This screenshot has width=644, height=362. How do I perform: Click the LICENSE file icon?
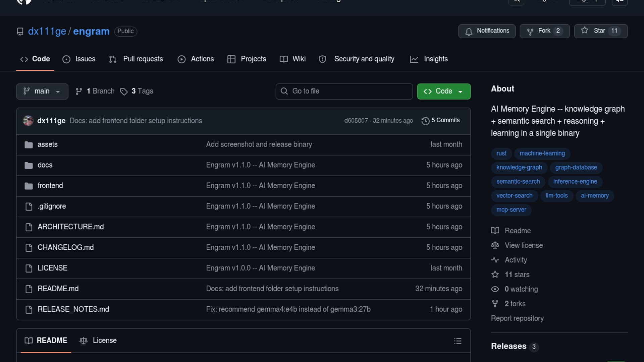coord(29,268)
